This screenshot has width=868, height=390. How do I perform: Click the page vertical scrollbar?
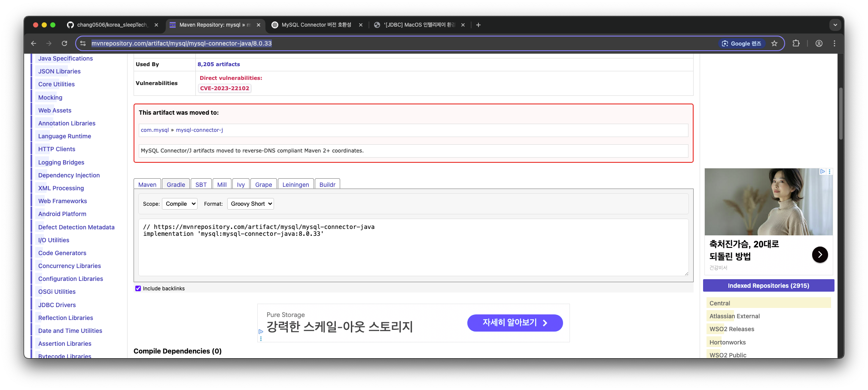point(841,114)
